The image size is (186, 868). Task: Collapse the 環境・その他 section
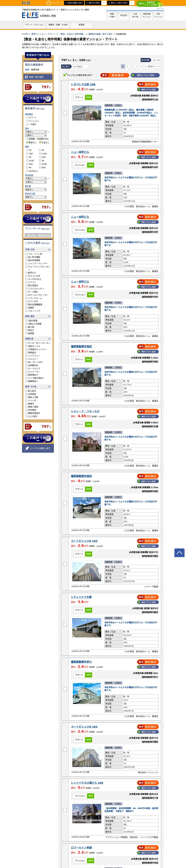38,387
